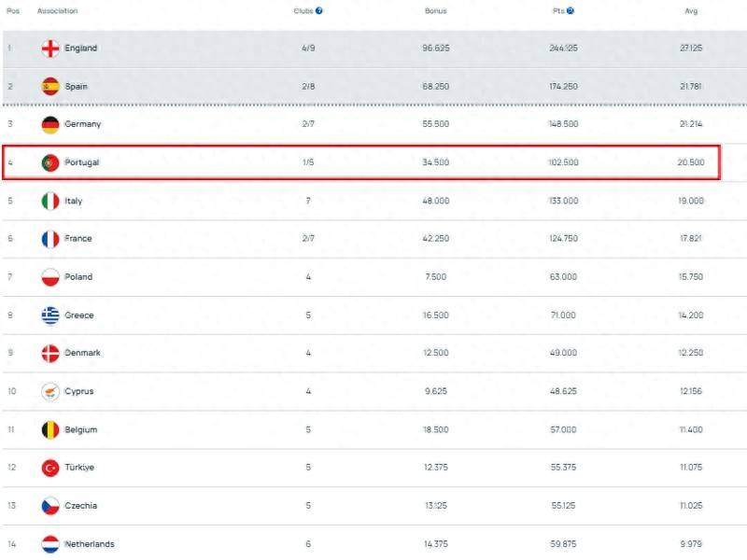Click Netherlands' points value 59.875
Viewport: 747px width, 560px height.
pyautogui.click(x=564, y=544)
